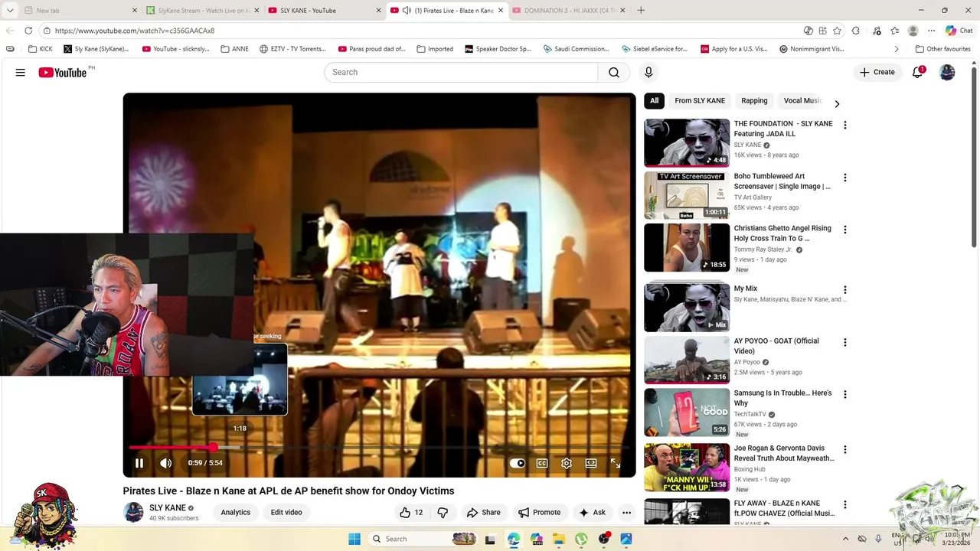Image resolution: width=980 pixels, height=551 pixels.
Task: Open options for FLY AWAY video
Action: click(x=845, y=504)
